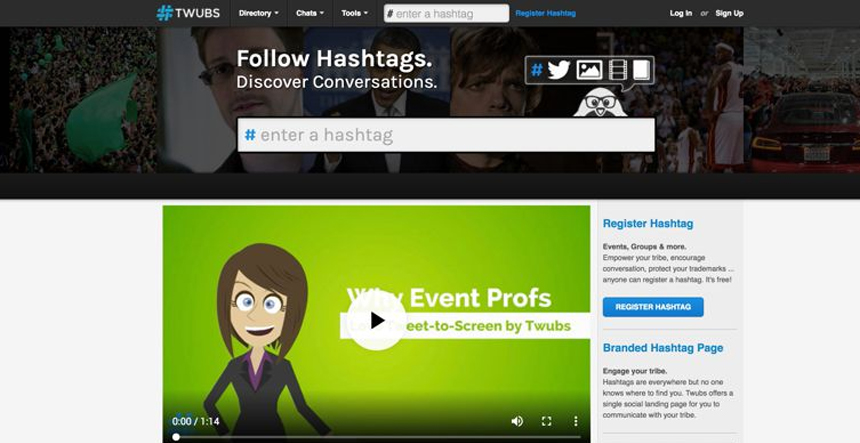Mute the video with speaker icon
Screen dimensions: 860x443
point(517,421)
